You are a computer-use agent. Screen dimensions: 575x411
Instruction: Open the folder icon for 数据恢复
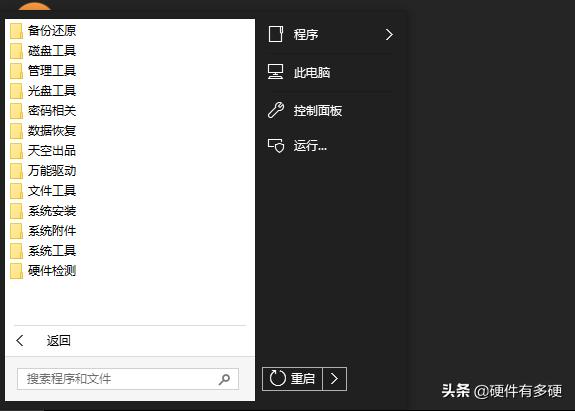(x=17, y=131)
